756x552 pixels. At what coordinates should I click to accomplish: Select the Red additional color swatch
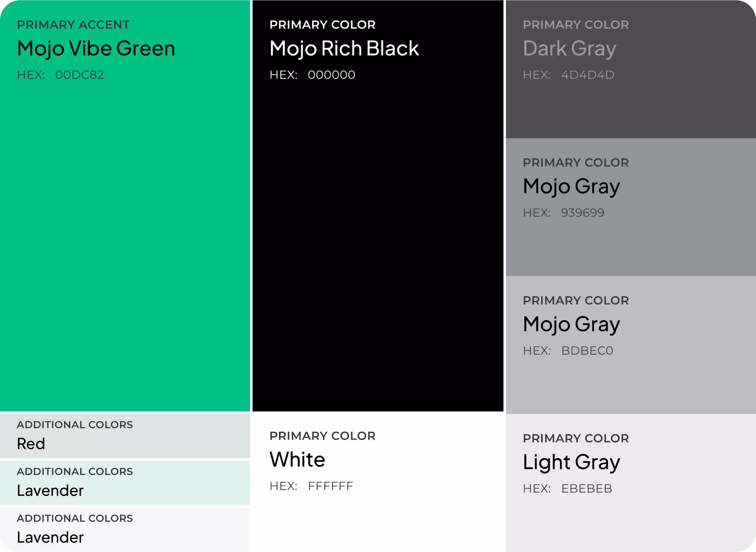pyautogui.click(x=125, y=436)
